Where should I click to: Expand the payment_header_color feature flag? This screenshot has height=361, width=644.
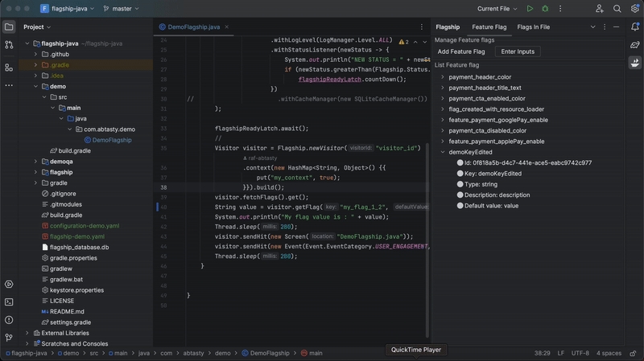[442, 77]
